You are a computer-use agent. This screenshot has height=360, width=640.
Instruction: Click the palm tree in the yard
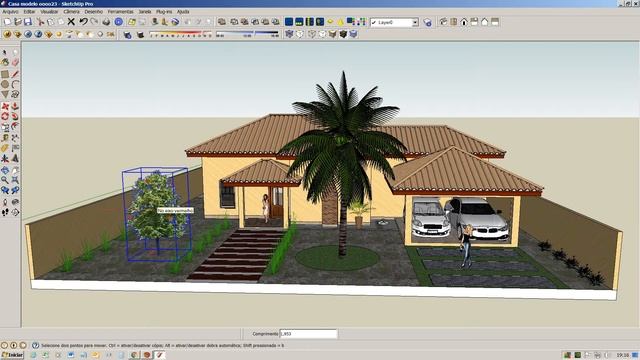tap(342, 163)
